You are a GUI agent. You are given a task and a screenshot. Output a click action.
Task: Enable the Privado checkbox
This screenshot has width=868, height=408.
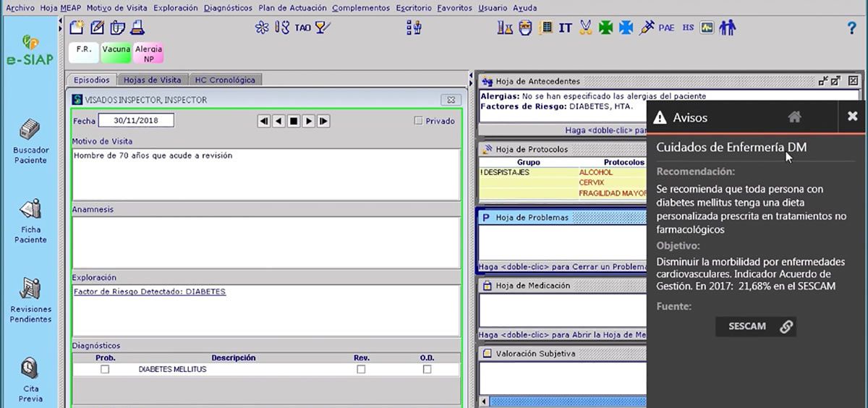tap(418, 121)
